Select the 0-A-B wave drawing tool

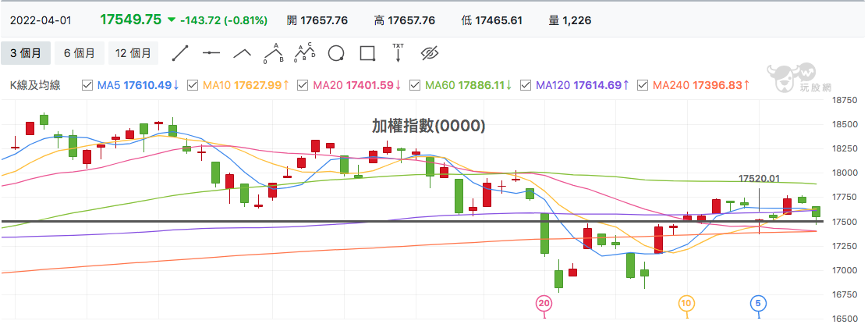point(274,52)
